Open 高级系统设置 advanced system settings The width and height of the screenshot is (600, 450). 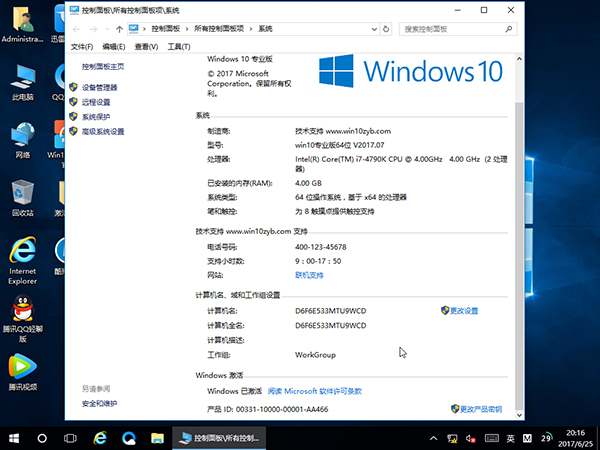coord(102,131)
